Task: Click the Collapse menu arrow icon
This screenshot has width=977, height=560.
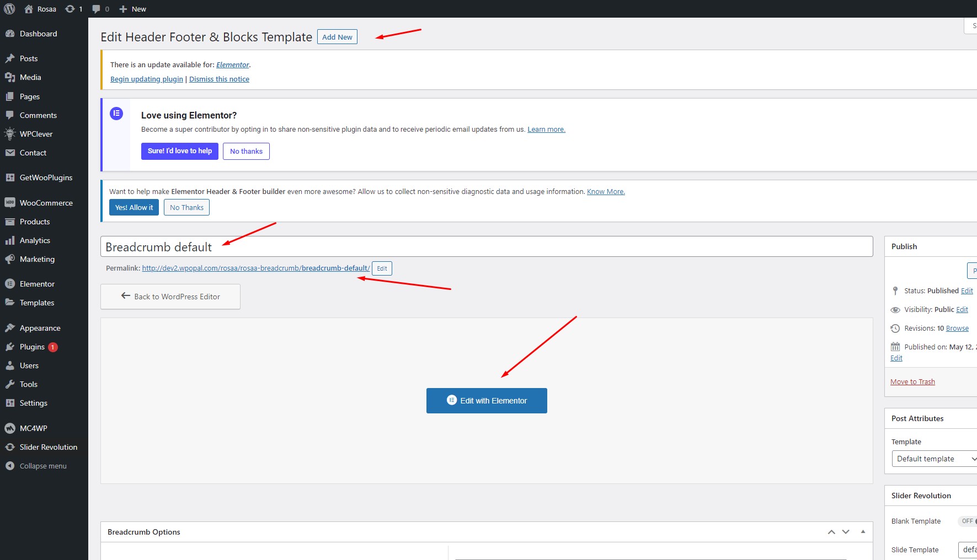Action: coord(10,466)
